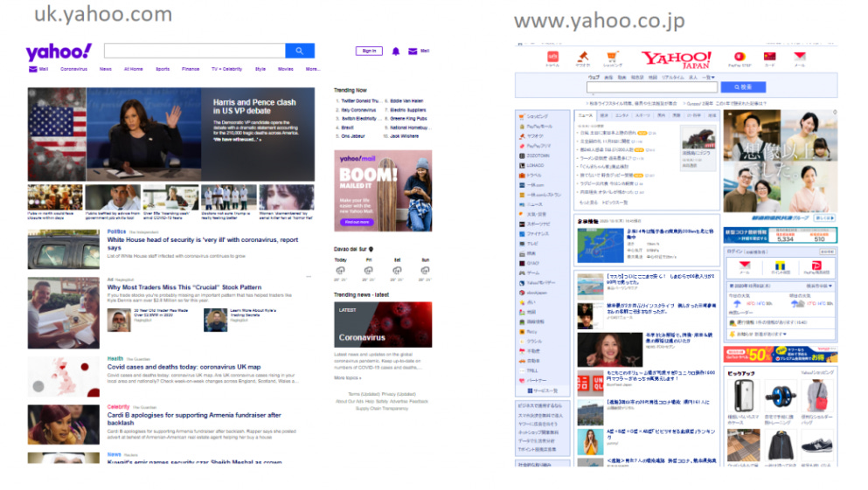Select Movies in Yahoo UK navigation
Viewport: 868px width, 490px height.
[x=286, y=69]
